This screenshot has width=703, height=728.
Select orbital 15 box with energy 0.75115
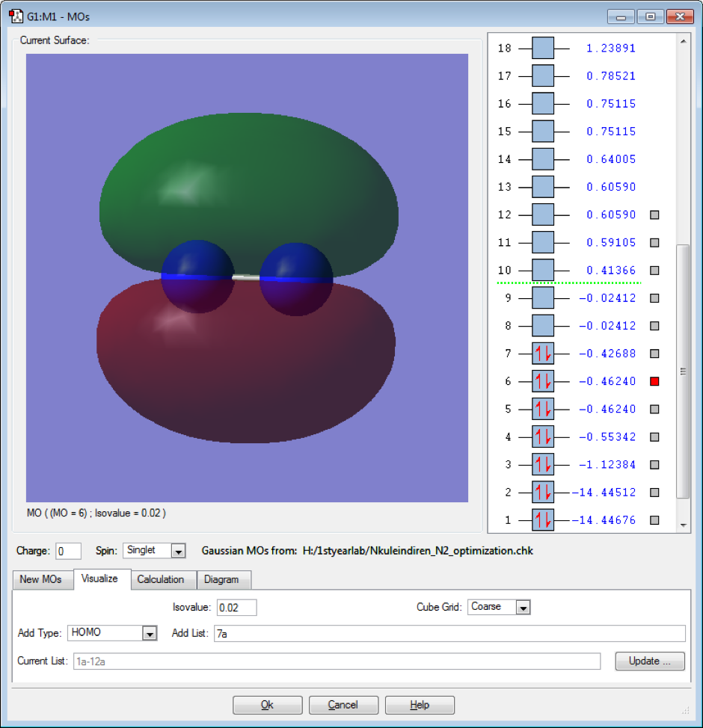pos(543,132)
